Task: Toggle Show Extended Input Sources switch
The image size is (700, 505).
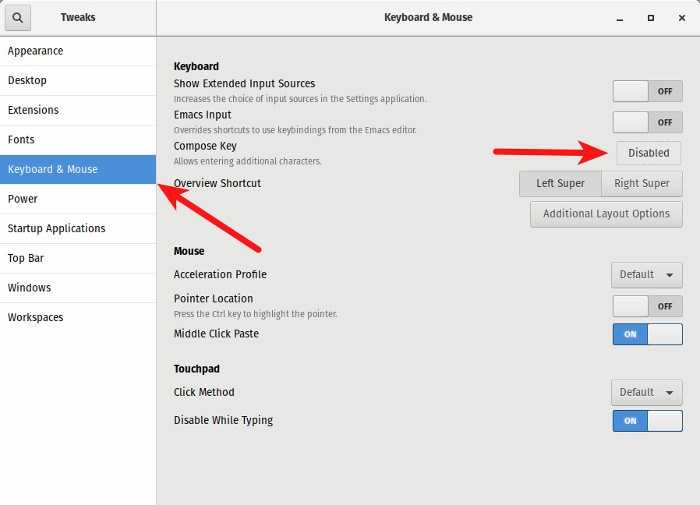Action: pos(647,91)
